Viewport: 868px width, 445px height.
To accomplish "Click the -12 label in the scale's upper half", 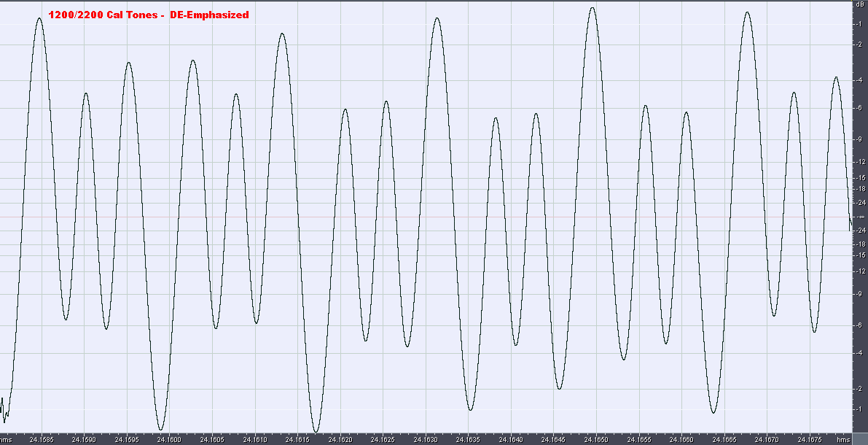I will [x=861, y=163].
